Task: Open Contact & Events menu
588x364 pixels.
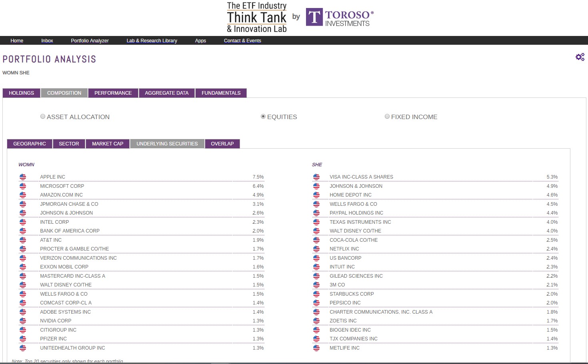Action: click(242, 41)
